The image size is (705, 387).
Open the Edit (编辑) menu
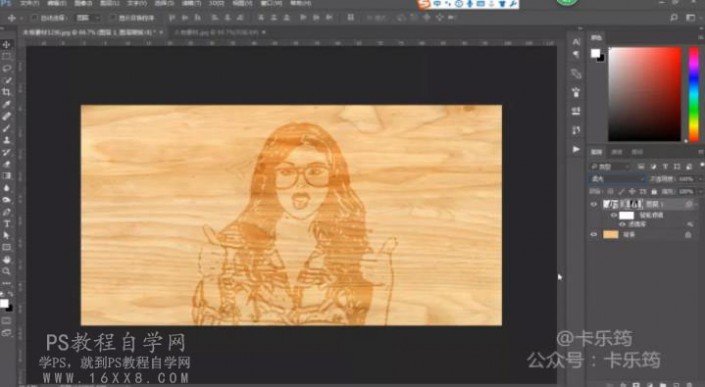[x=57, y=3]
